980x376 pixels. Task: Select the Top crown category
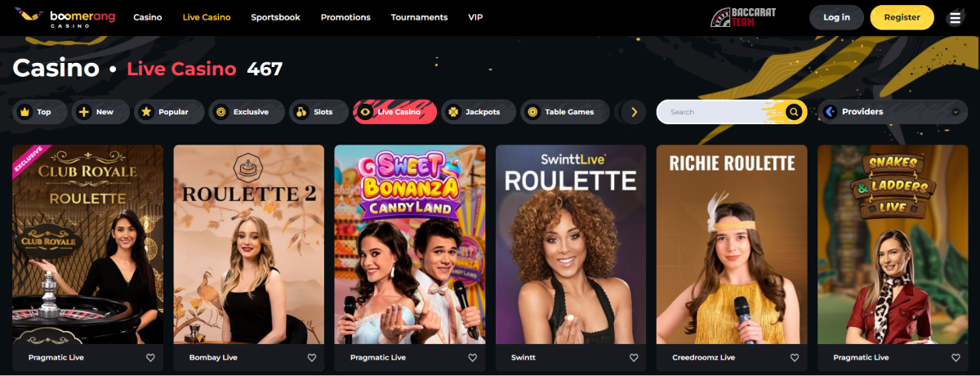point(37,112)
